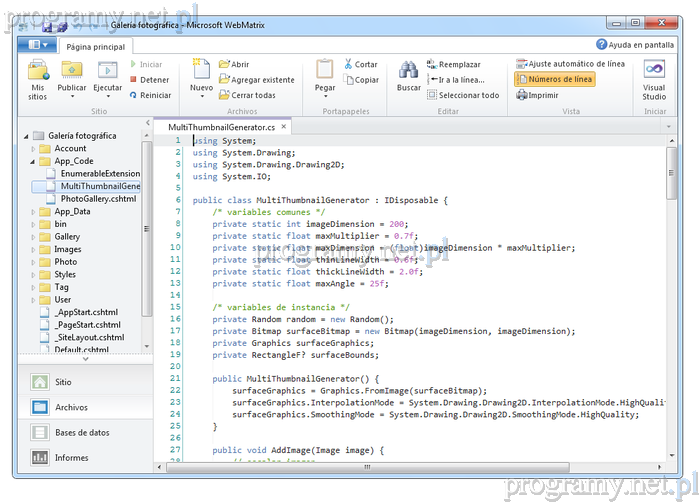Screen dimensions: 700x502
Task: Switch to Bases de datos workspace
Action: (82, 432)
